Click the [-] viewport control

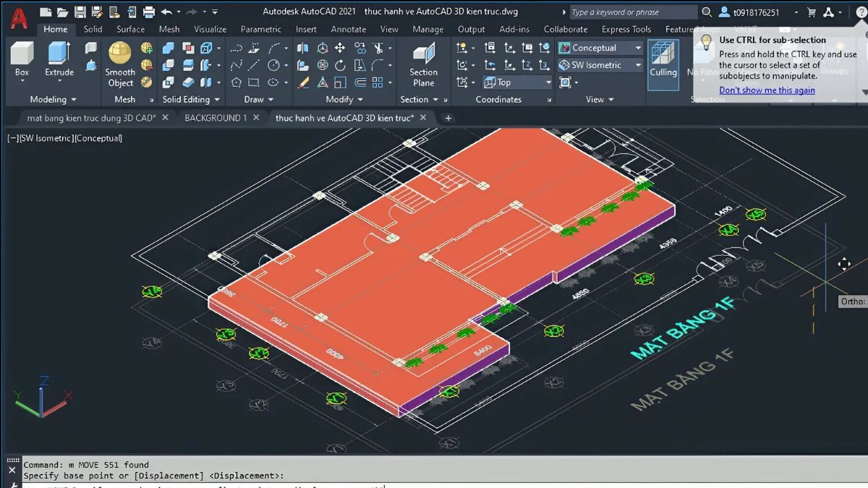(12, 138)
